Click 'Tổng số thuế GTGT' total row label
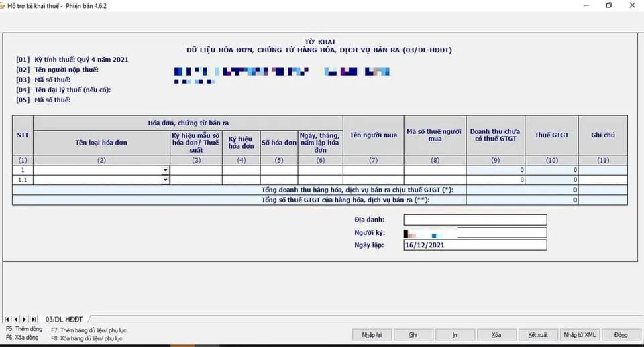The height and width of the screenshot is (347, 644). click(345, 200)
